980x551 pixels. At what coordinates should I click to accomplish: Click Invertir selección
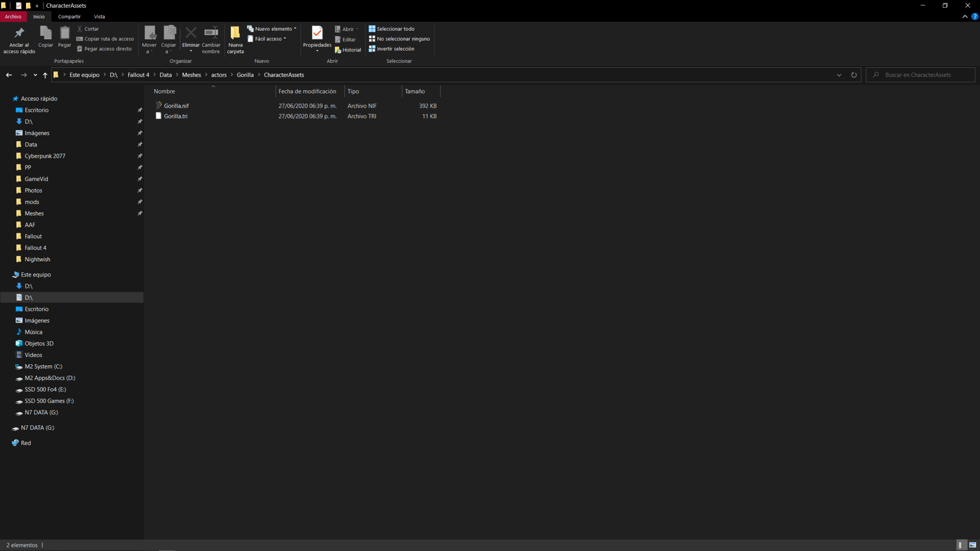[391, 49]
